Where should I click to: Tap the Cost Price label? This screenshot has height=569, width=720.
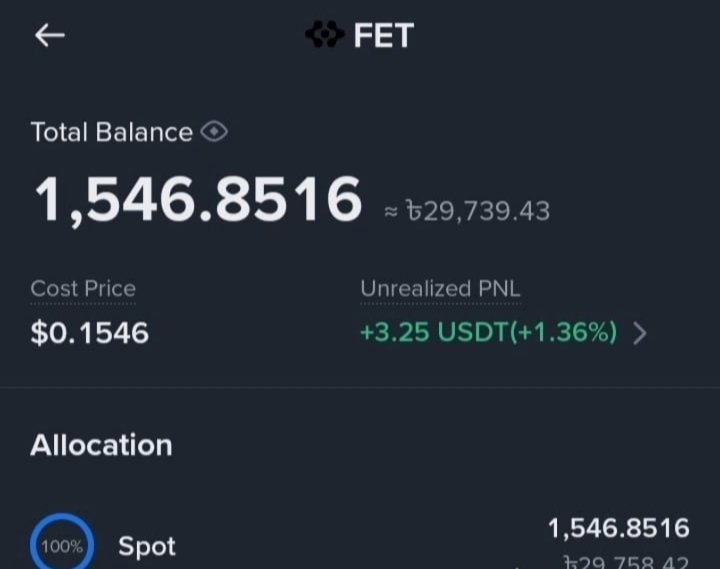click(83, 289)
